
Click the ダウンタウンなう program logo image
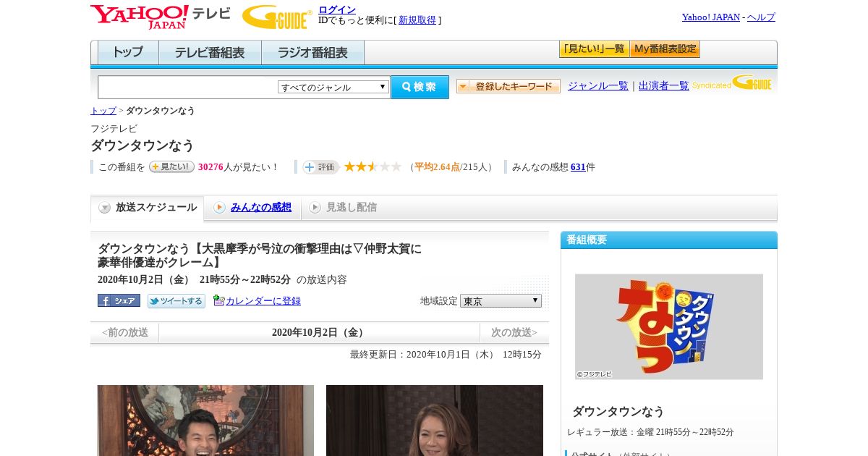pos(669,326)
